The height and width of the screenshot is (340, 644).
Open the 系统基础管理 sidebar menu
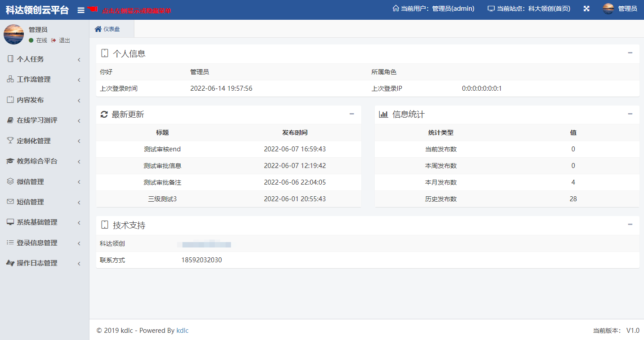(44, 222)
